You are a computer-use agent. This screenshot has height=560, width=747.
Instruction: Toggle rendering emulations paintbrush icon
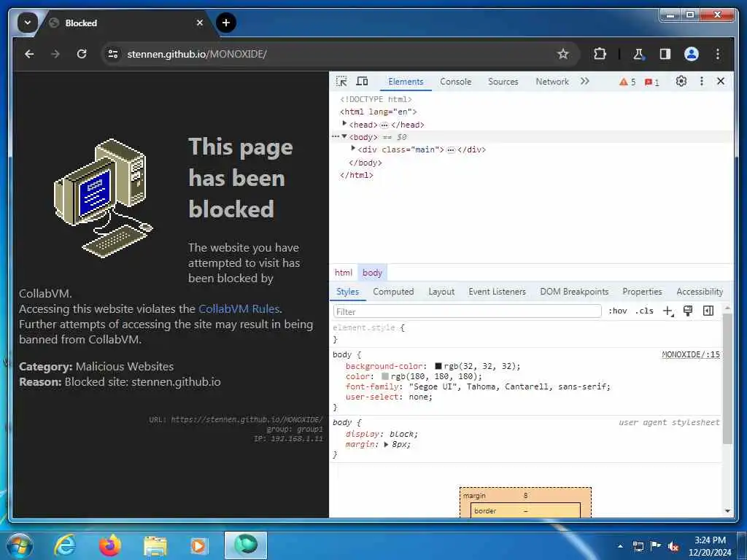point(687,311)
